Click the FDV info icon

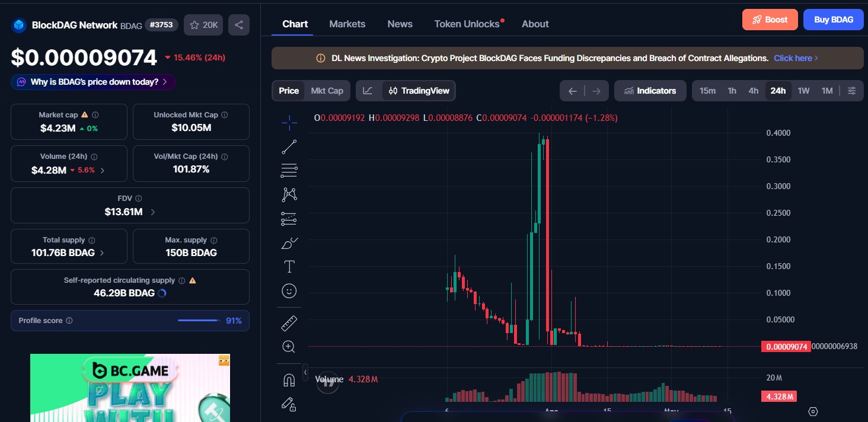click(x=139, y=199)
